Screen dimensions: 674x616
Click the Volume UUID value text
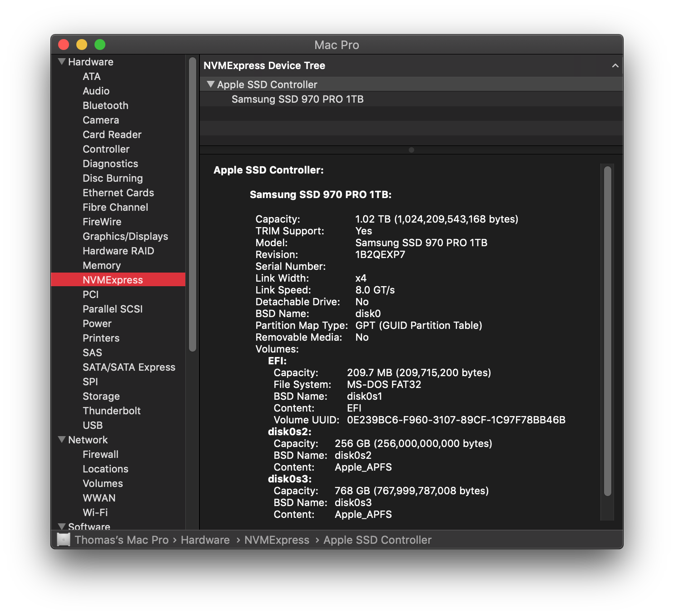click(456, 420)
